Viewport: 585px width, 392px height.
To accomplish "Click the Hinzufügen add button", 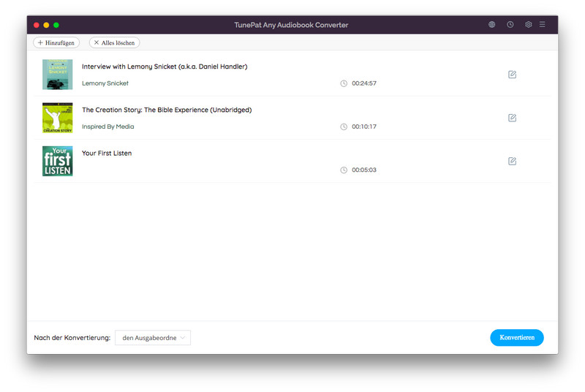I will pyautogui.click(x=56, y=43).
